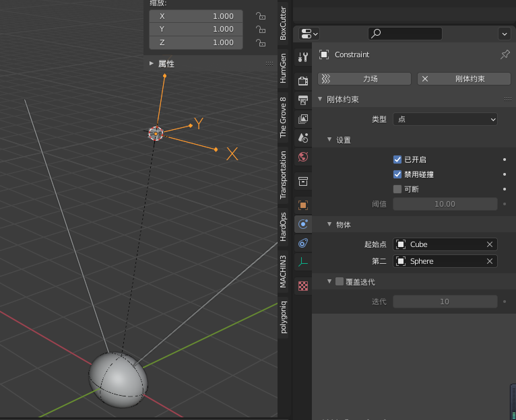
Task: Click the Constraint object icon in header
Action: click(324, 55)
